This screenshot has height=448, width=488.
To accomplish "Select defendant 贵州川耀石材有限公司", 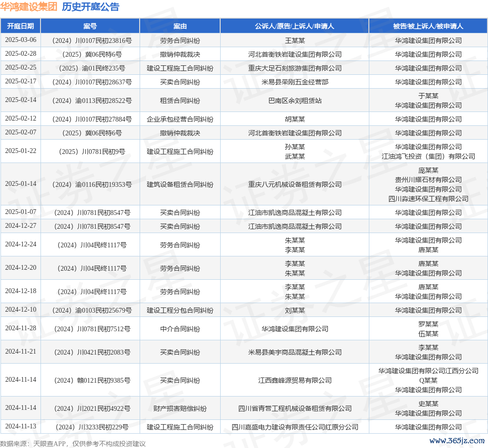I will click(x=428, y=180).
